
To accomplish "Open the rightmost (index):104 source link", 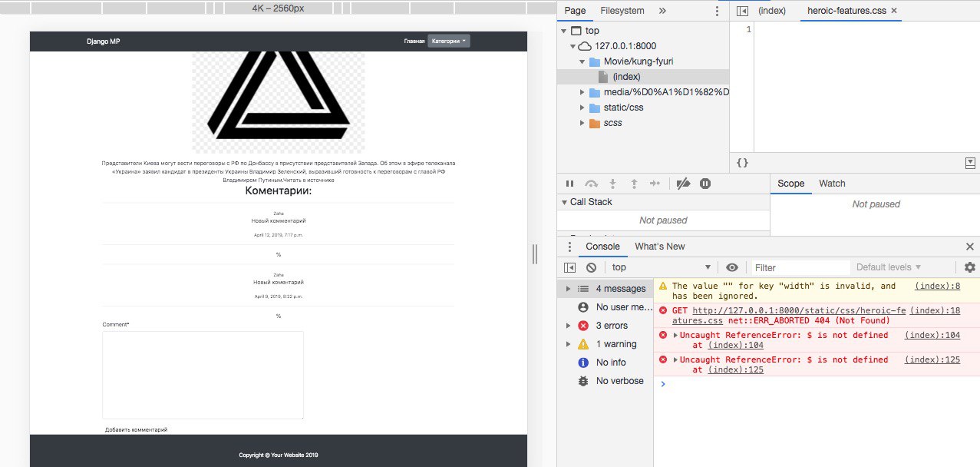I will pos(932,335).
